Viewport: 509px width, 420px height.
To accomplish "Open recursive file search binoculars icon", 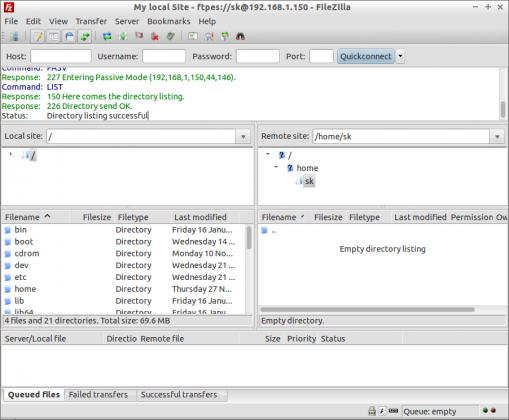I will tap(240, 36).
